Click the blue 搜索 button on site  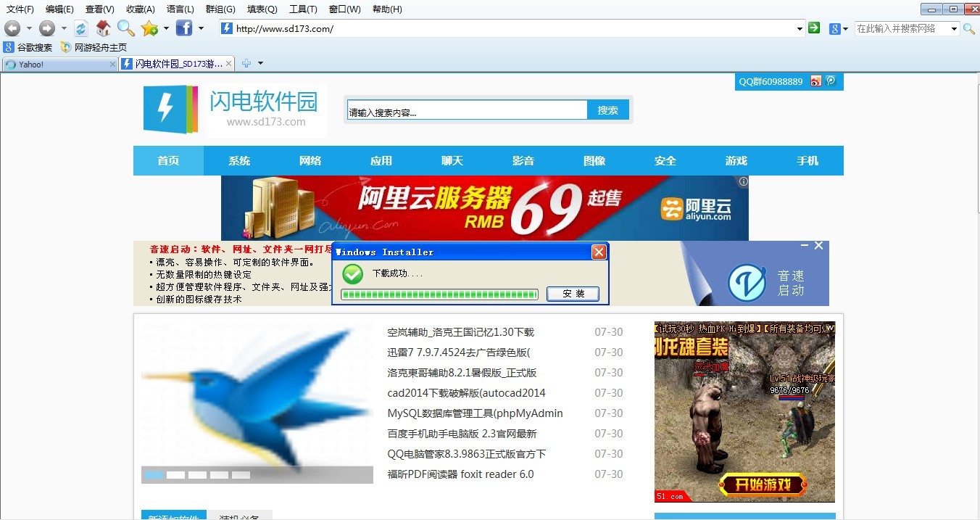(x=608, y=110)
